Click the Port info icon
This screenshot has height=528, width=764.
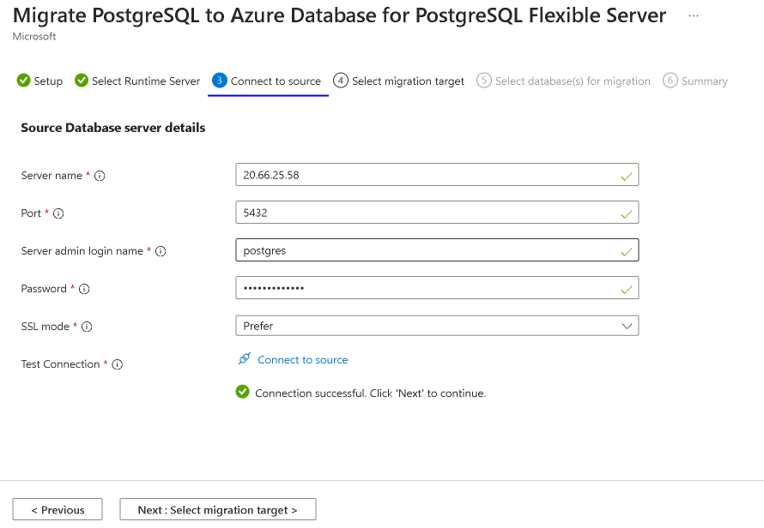click(x=58, y=213)
